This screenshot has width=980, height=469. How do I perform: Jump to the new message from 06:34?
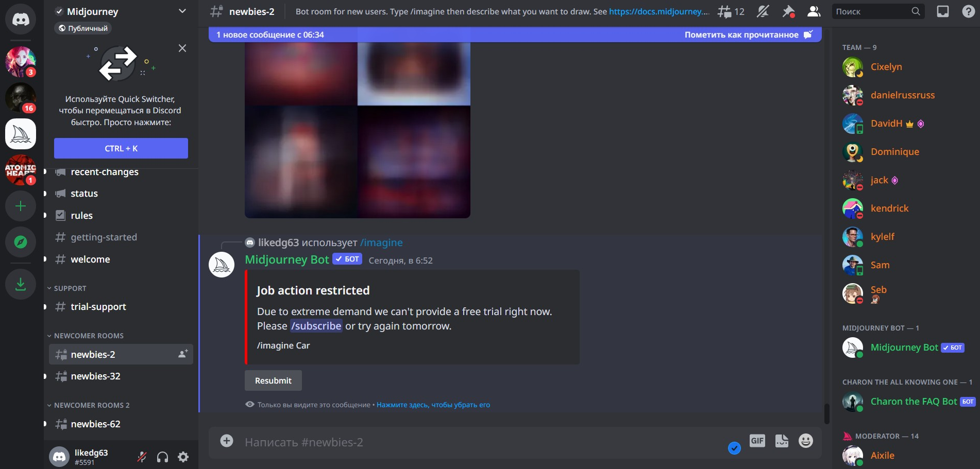(270, 34)
